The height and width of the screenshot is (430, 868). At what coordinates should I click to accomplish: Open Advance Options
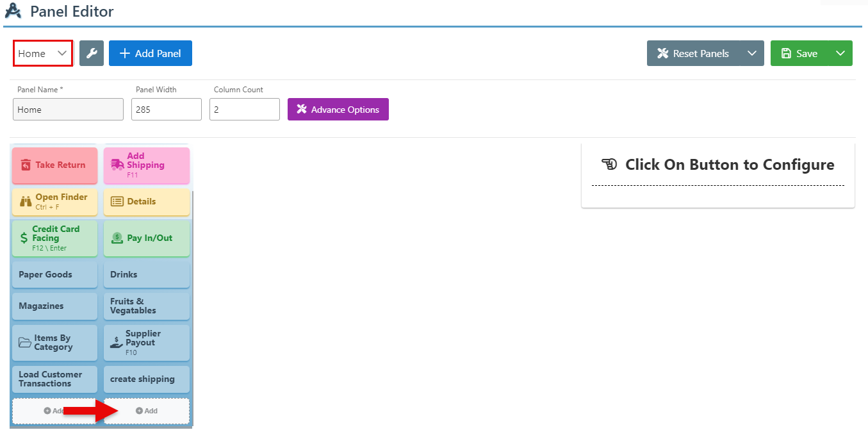click(x=338, y=110)
